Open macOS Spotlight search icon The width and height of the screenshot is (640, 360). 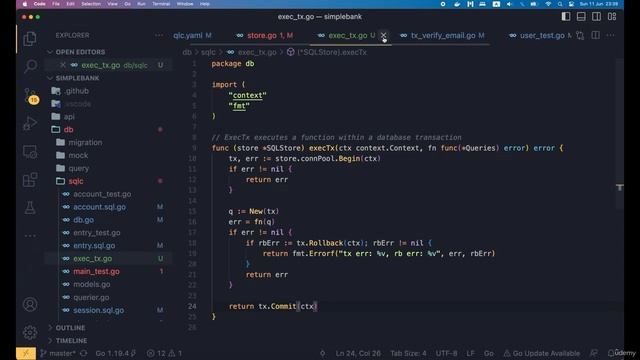click(560, 4)
